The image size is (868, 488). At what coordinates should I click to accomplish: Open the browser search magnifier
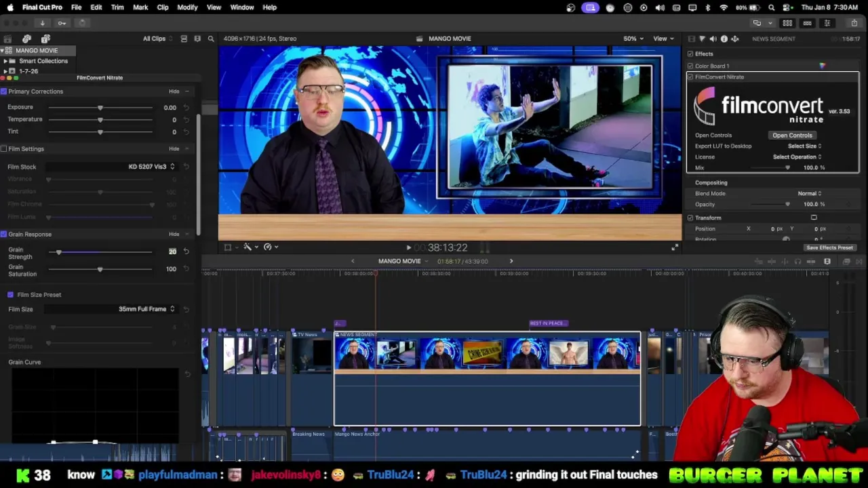click(x=211, y=39)
